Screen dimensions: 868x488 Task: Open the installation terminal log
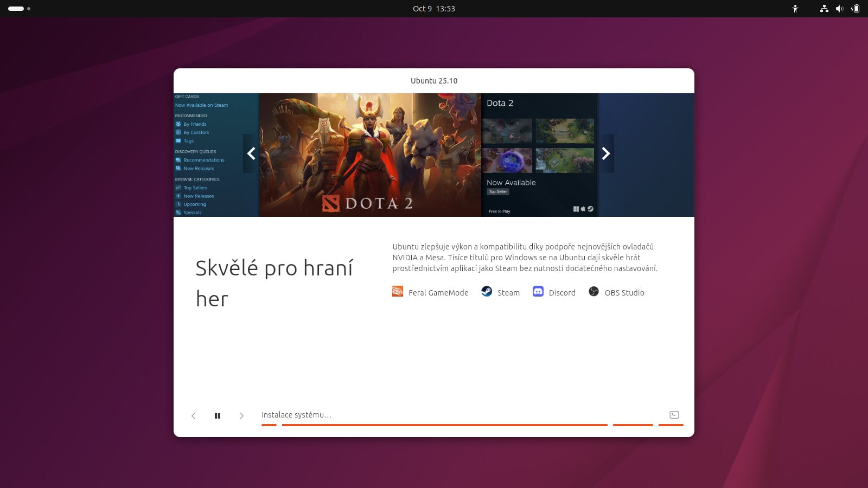point(674,415)
